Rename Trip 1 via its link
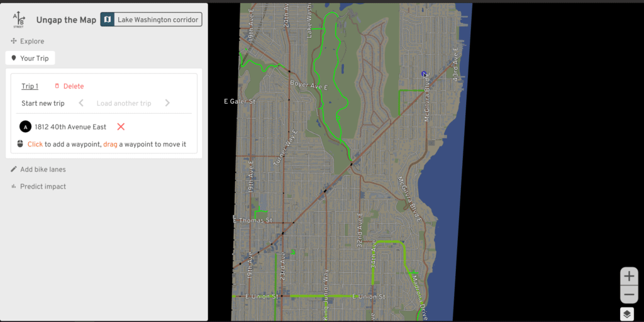Screen dimensions: 644x322 [x=30, y=86]
